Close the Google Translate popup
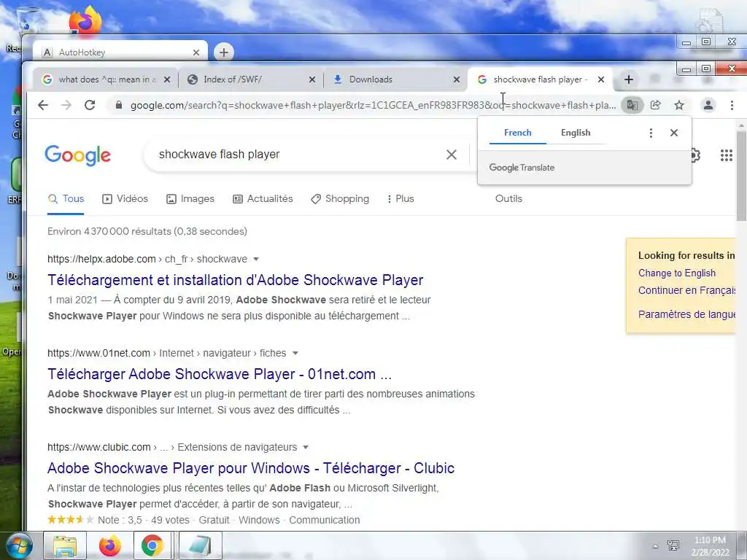This screenshot has height=560, width=747. point(673,133)
